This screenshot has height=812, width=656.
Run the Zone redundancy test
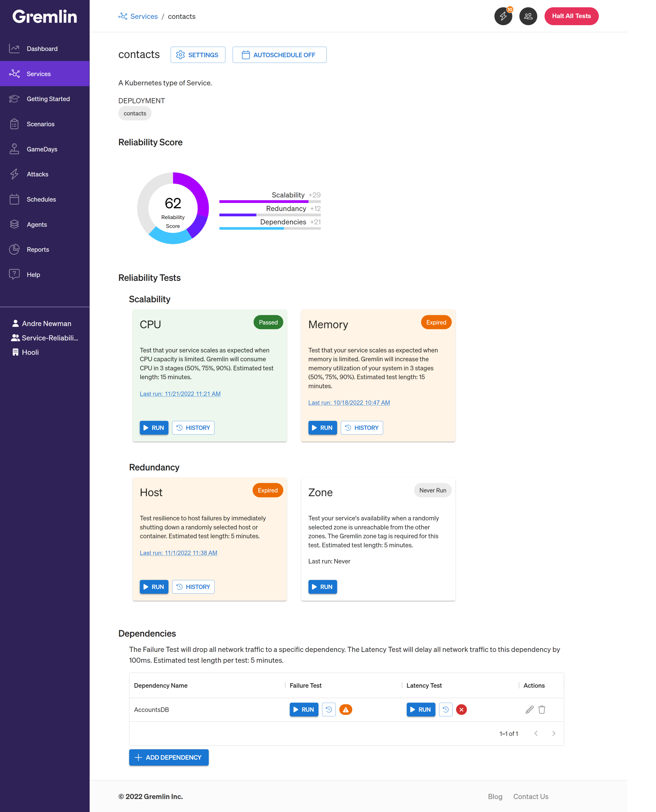pyautogui.click(x=322, y=587)
